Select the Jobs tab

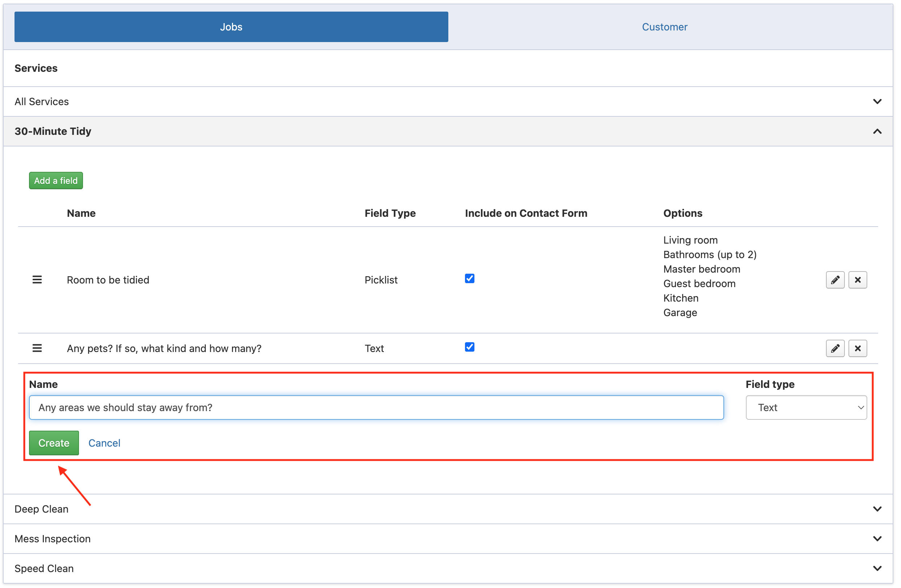pyautogui.click(x=232, y=27)
